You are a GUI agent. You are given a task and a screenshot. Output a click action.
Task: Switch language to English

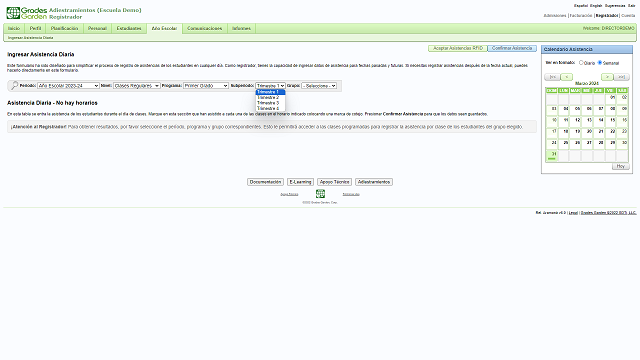pos(596,6)
